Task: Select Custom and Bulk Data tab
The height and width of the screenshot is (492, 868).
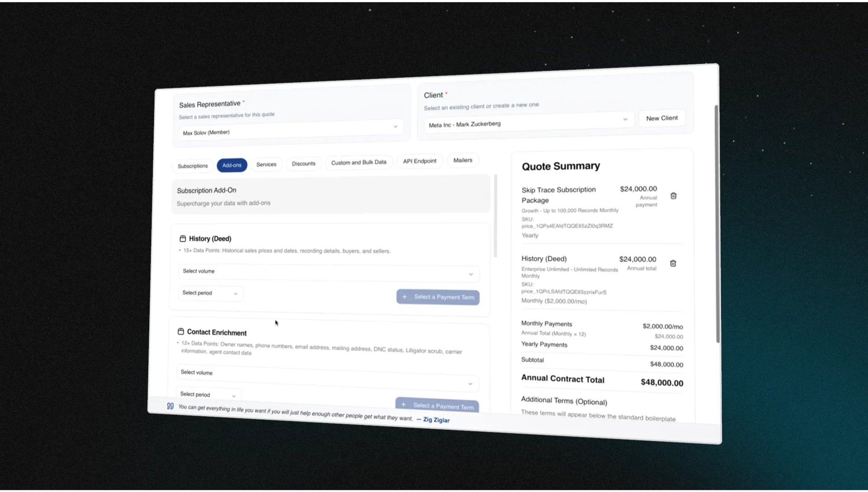Action: 359,162
